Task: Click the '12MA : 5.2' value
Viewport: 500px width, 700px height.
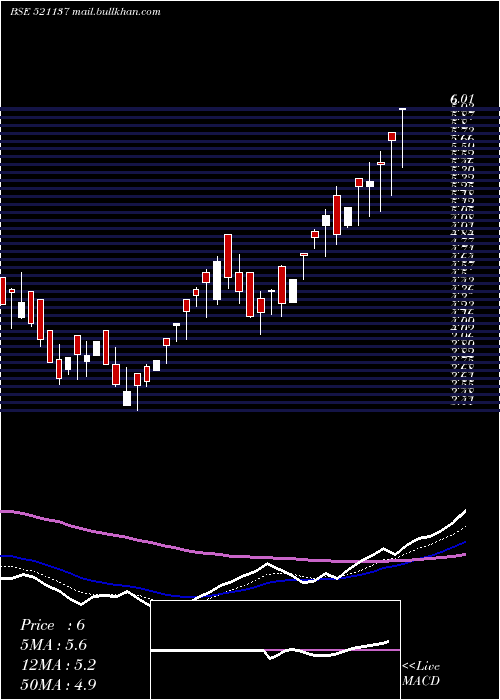Action: click(x=58, y=665)
